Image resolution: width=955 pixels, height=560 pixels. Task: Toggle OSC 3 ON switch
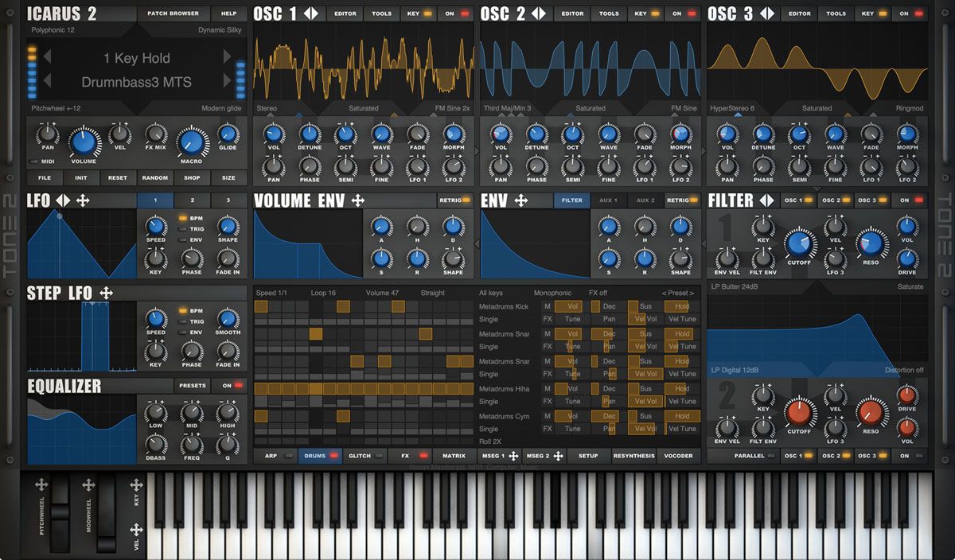[910, 14]
